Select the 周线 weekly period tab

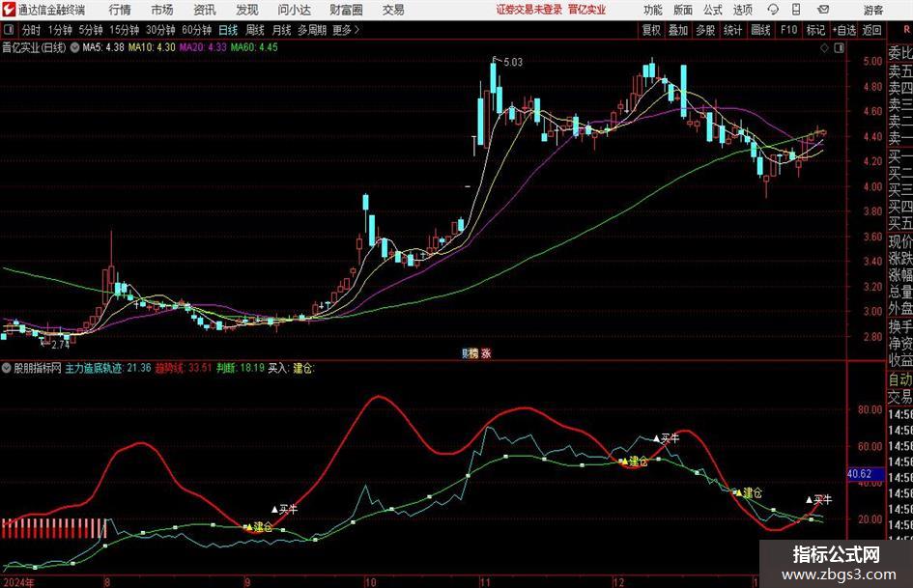click(254, 30)
